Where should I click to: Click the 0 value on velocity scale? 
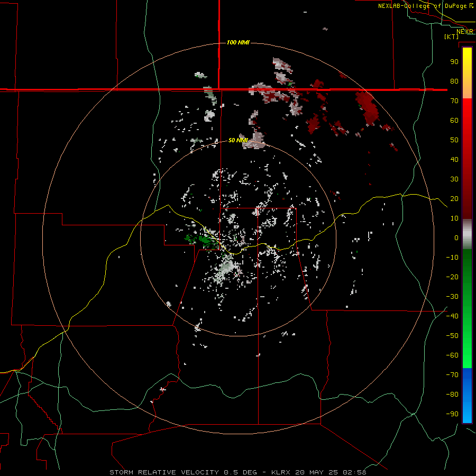[456, 237]
